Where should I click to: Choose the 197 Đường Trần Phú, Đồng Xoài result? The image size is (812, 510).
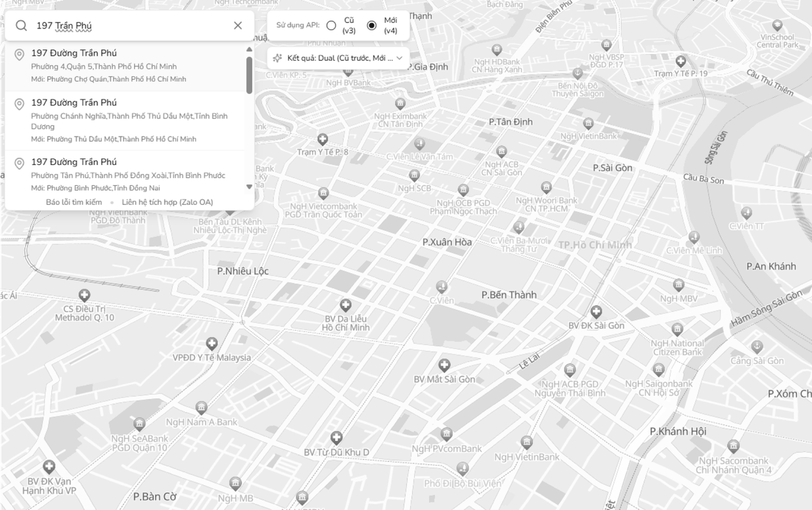click(x=125, y=173)
